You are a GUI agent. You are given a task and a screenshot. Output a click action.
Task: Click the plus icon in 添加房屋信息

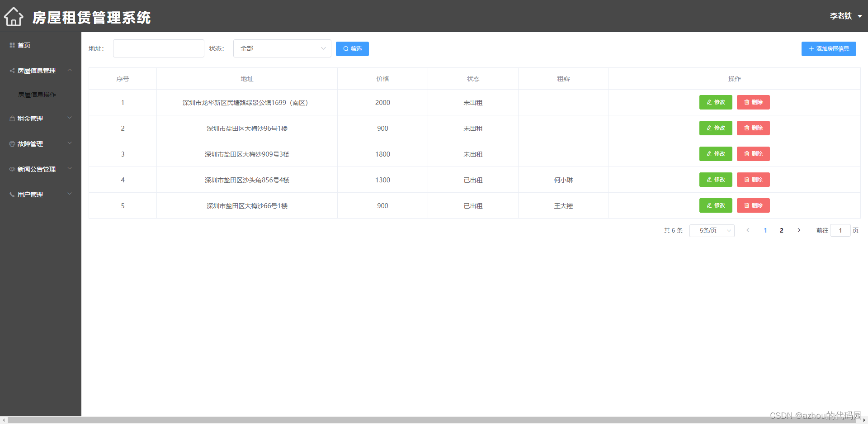click(811, 49)
